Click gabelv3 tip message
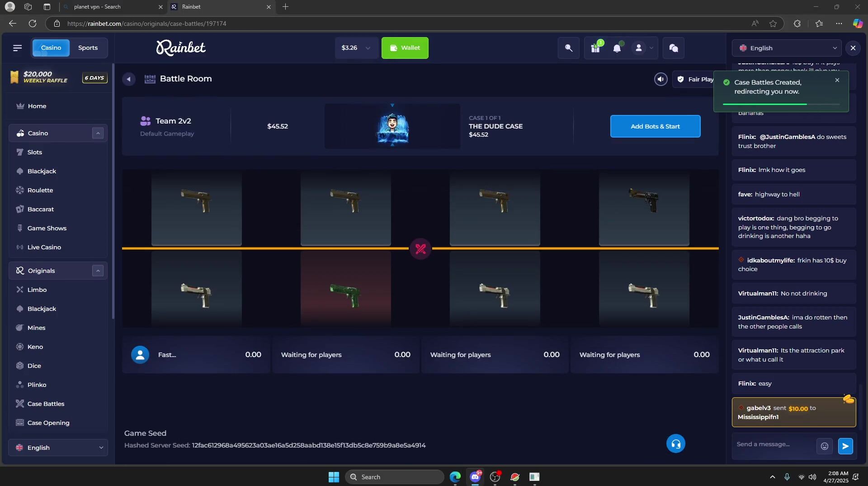 [x=794, y=412]
